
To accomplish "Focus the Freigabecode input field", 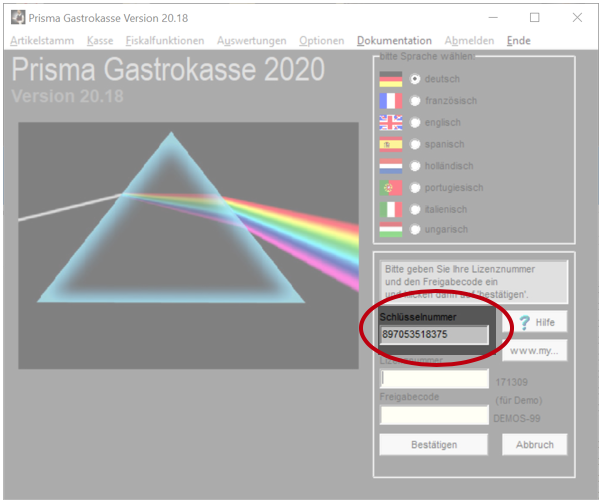I will pyautogui.click(x=434, y=415).
